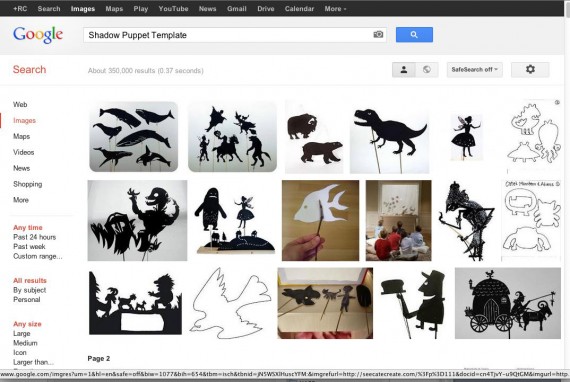Open the white paper fish thumbnail
This screenshot has width=570, height=382.
click(x=320, y=220)
